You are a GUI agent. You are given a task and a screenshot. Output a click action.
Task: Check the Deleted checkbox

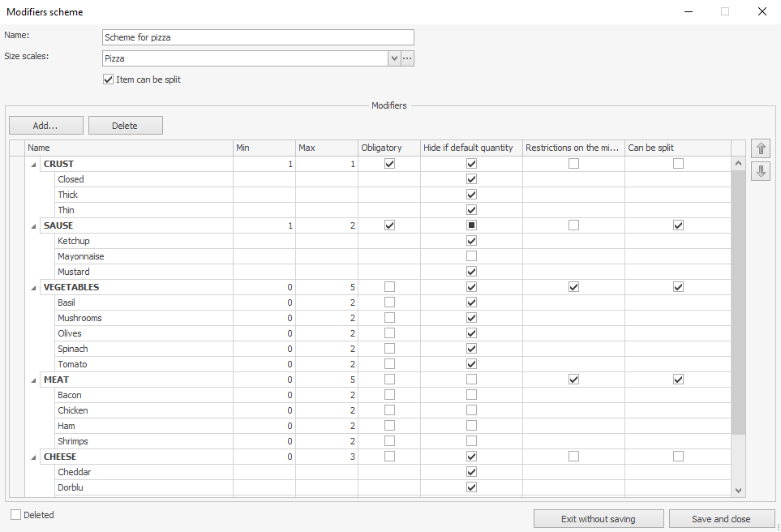click(x=16, y=515)
